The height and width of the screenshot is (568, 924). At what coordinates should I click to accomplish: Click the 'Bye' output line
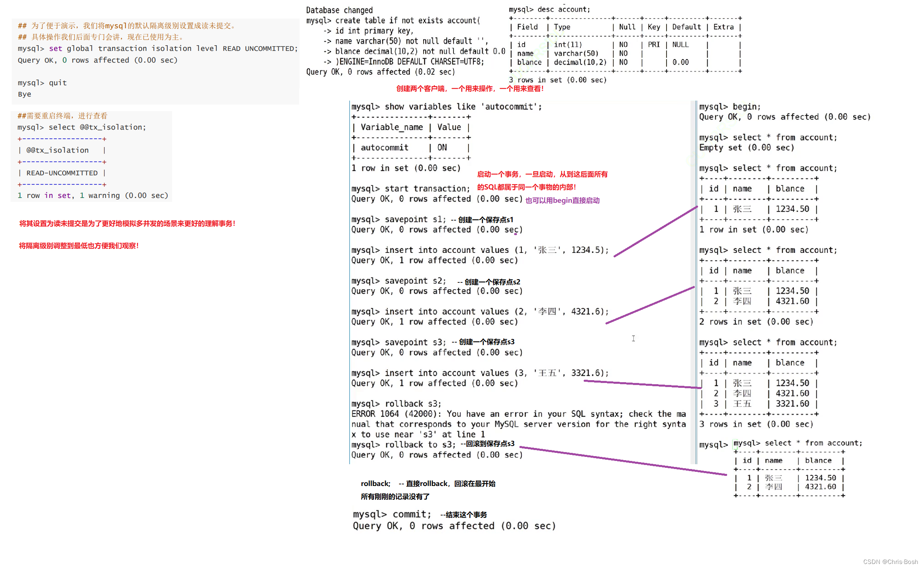click(x=24, y=94)
